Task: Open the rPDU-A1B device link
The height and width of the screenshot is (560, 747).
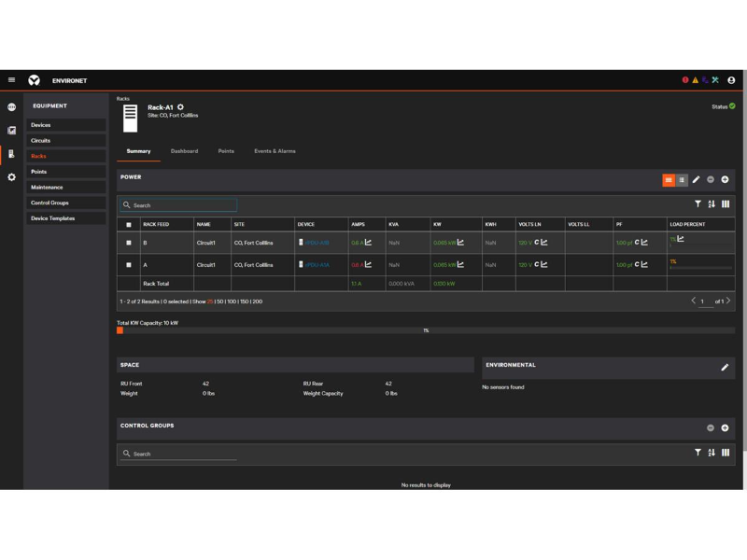Action: pos(317,243)
